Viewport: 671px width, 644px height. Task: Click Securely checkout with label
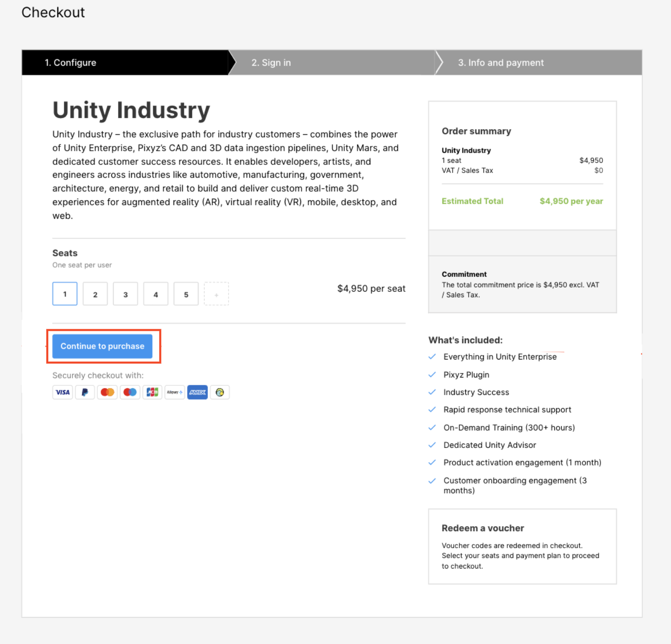coord(98,376)
